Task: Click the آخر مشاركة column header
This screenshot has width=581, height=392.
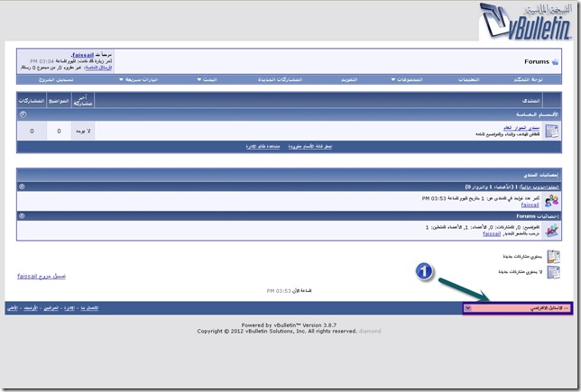Action: point(83,101)
